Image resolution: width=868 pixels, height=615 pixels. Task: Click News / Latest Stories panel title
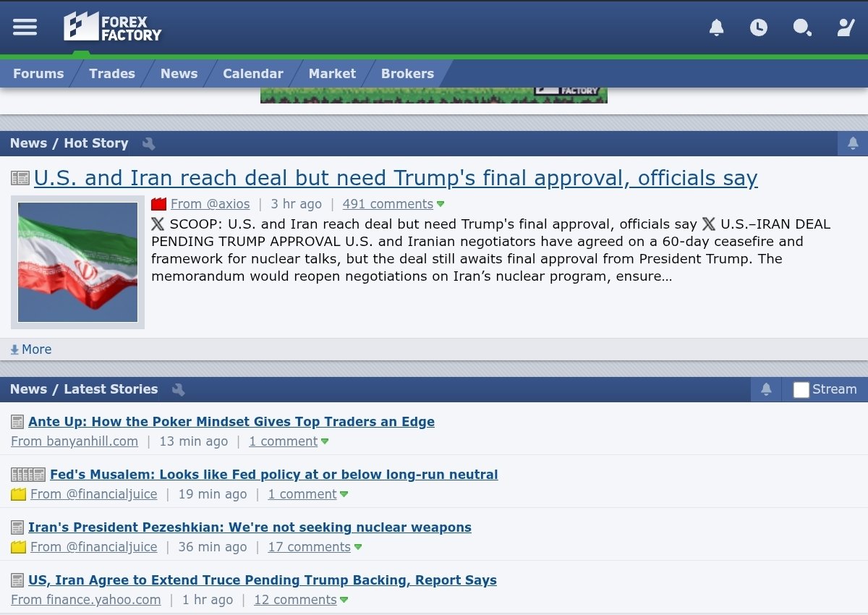click(84, 389)
